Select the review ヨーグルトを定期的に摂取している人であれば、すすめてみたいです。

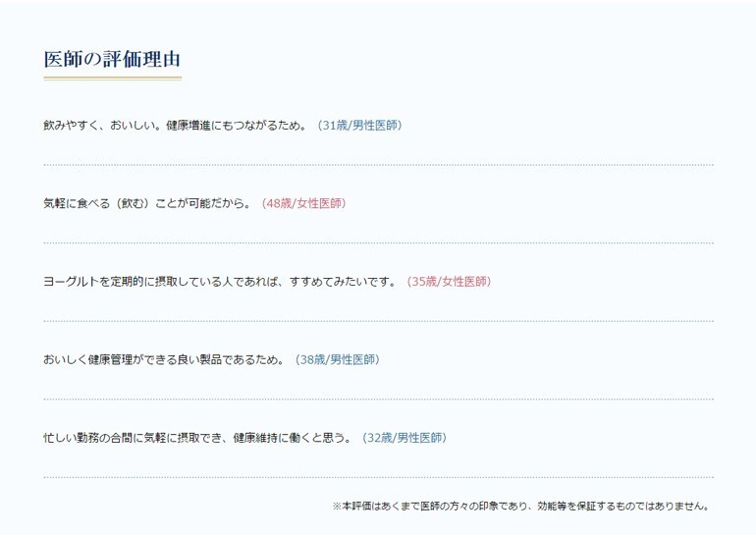tap(219, 282)
